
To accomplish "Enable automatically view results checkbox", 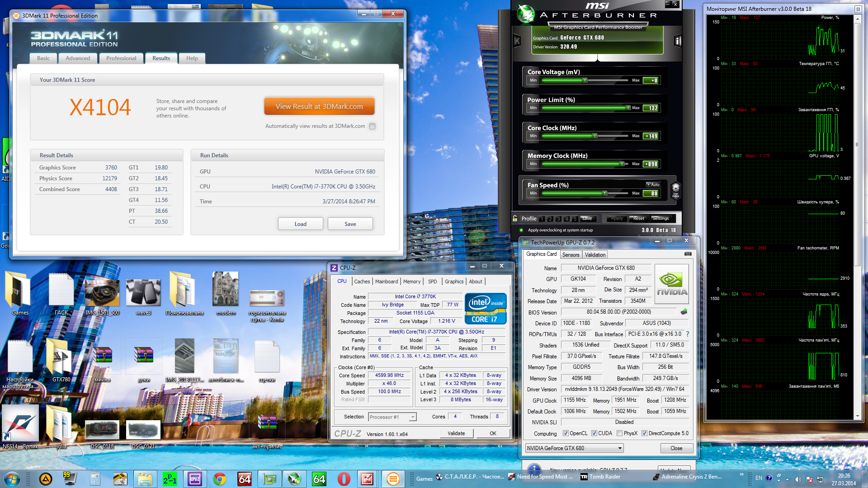I will 372,127.
